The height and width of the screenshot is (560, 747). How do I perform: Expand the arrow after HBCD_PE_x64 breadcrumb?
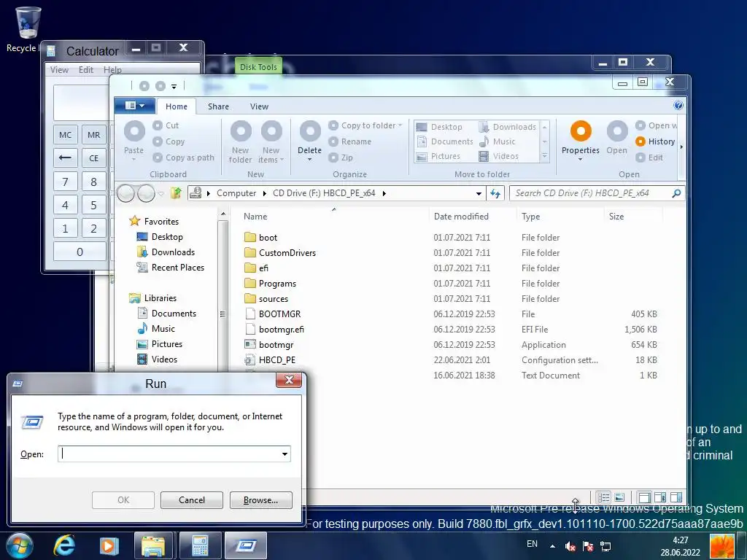coord(384,193)
